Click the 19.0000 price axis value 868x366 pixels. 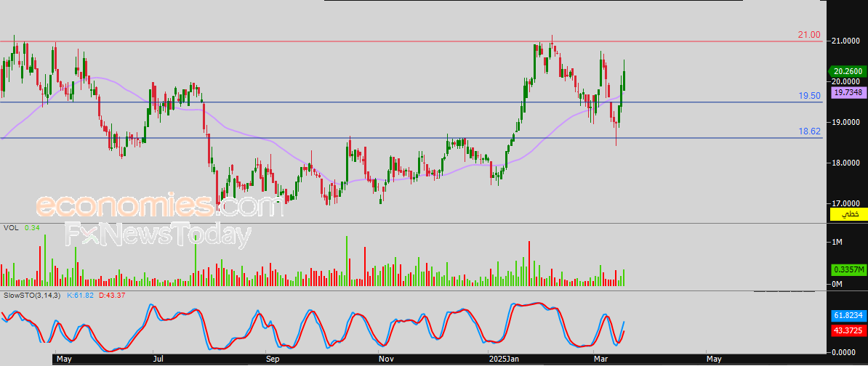pos(845,122)
